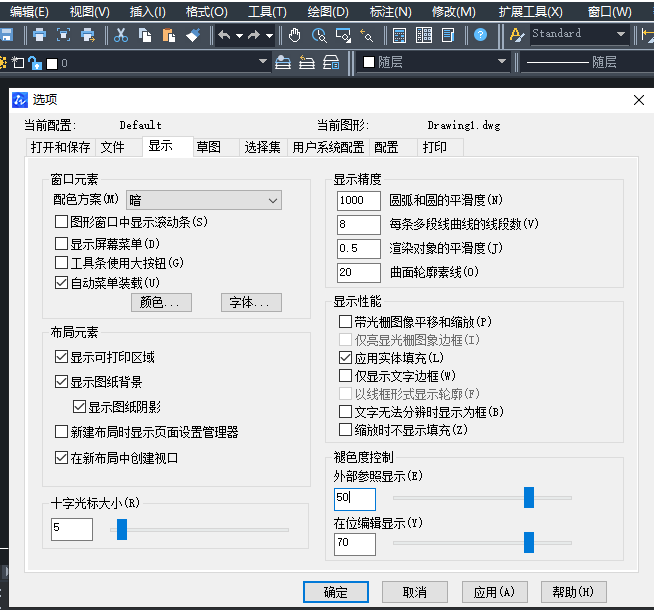654x610 pixels.
Task: Enable 图形窗口中显示滚动条 checkbox
Action: tap(62, 222)
